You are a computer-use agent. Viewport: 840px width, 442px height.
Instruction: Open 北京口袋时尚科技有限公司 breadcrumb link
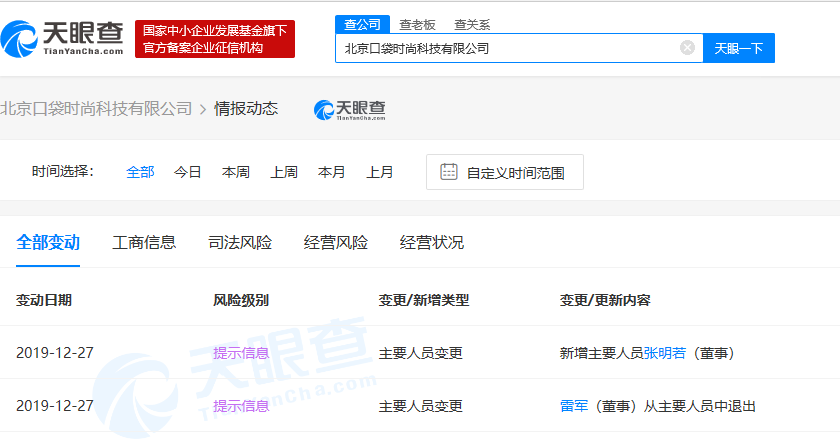[x=96, y=109]
